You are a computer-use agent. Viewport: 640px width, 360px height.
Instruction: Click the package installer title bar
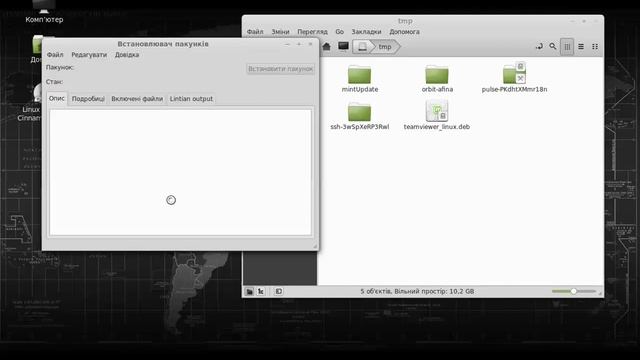pos(163,44)
